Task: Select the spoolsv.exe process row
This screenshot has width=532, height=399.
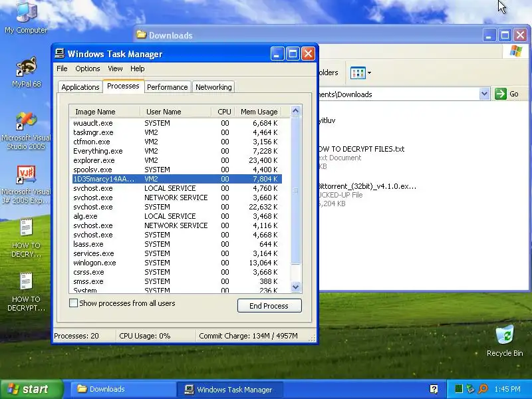Action: 177,170
